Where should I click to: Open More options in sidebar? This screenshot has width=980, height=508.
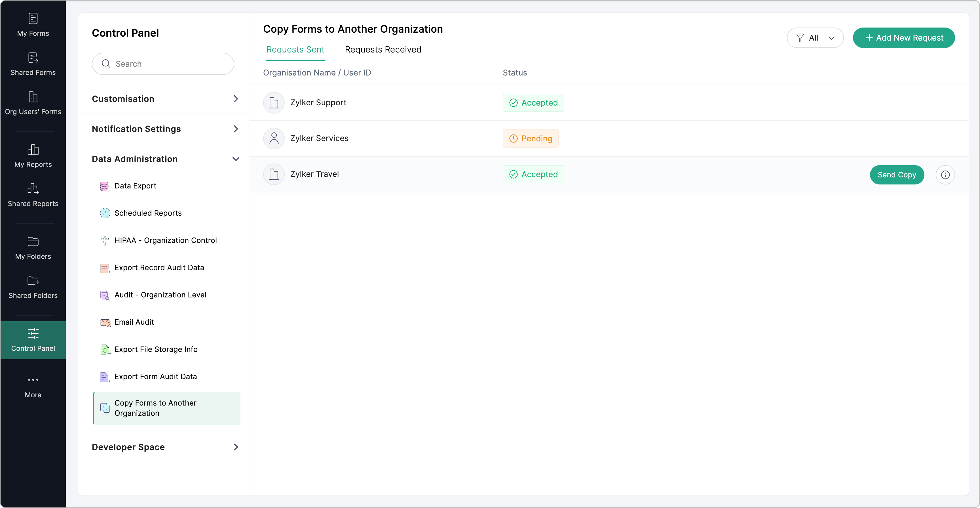click(x=33, y=387)
